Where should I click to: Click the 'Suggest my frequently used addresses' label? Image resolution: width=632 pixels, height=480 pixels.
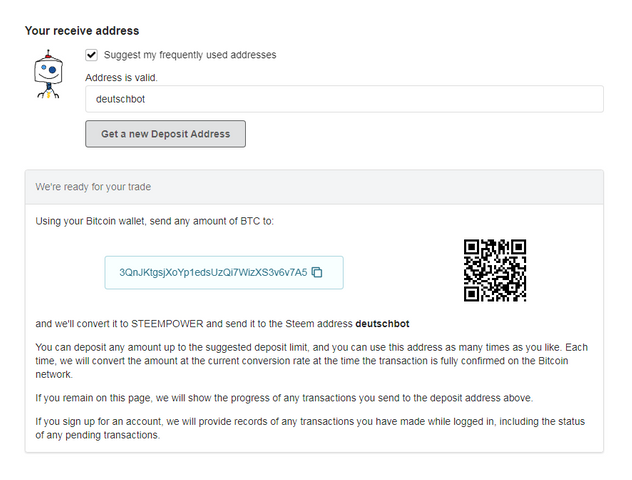[190, 55]
